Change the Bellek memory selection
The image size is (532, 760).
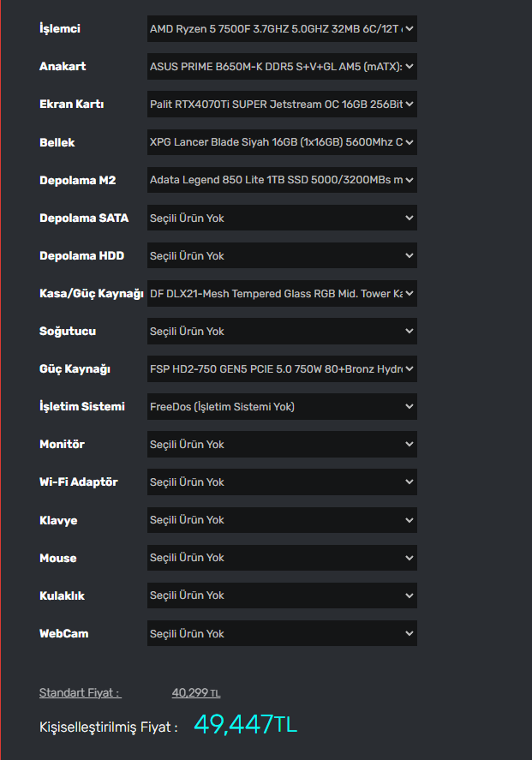tap(282, 142)
